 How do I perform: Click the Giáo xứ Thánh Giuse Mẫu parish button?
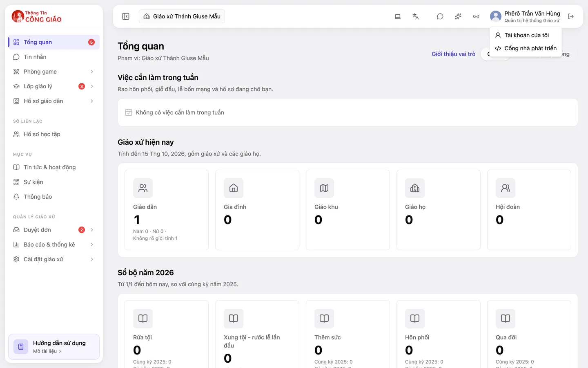[x=182, y=16]
